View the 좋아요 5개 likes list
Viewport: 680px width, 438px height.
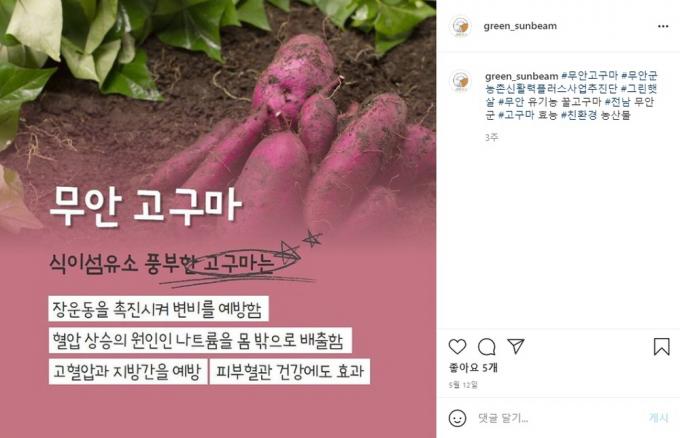pyautogui.click(x=473, y=368)
